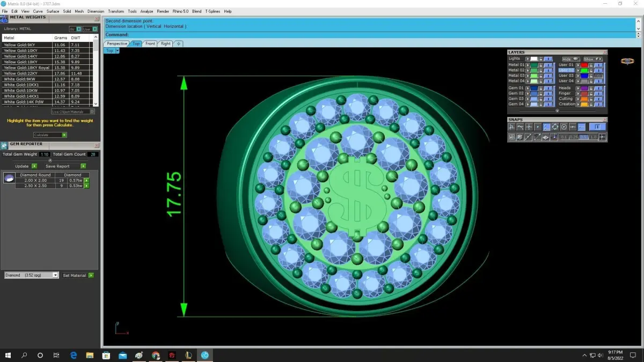Expand the Metal 02 layer arrow
Image resolution: width=644 pixels, height=362 pixels.
[x=528, y=70]
